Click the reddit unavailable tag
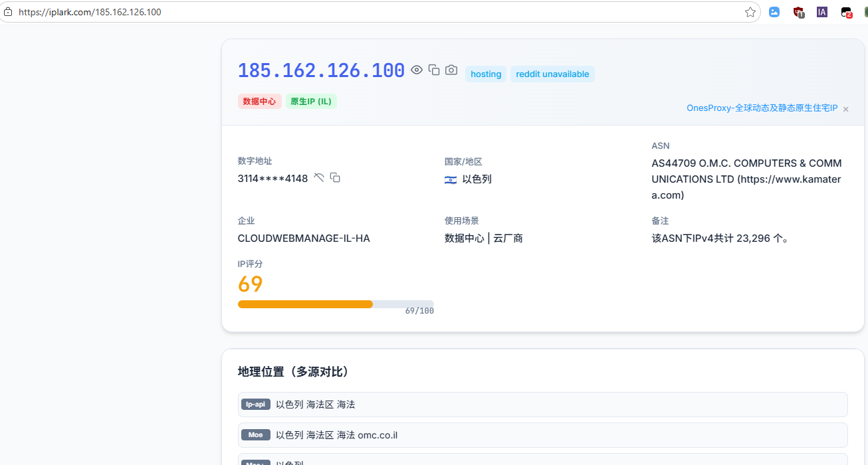Screen dimensions: 868x465 [552, 74]
